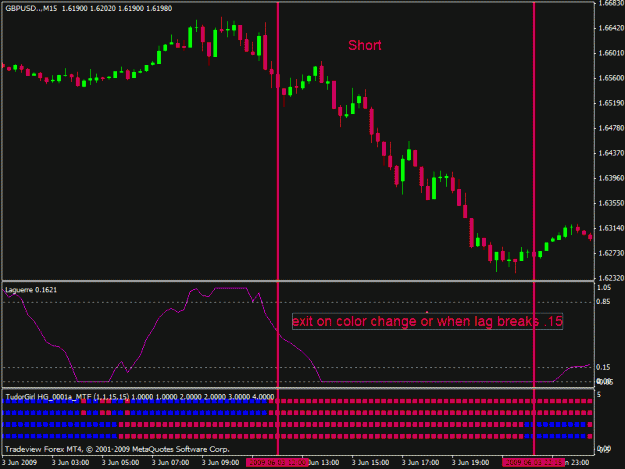Screen dimensions: 625x469
Task: Click the "Laguerre 0.1621" indicator label
Action: point(31,290)
